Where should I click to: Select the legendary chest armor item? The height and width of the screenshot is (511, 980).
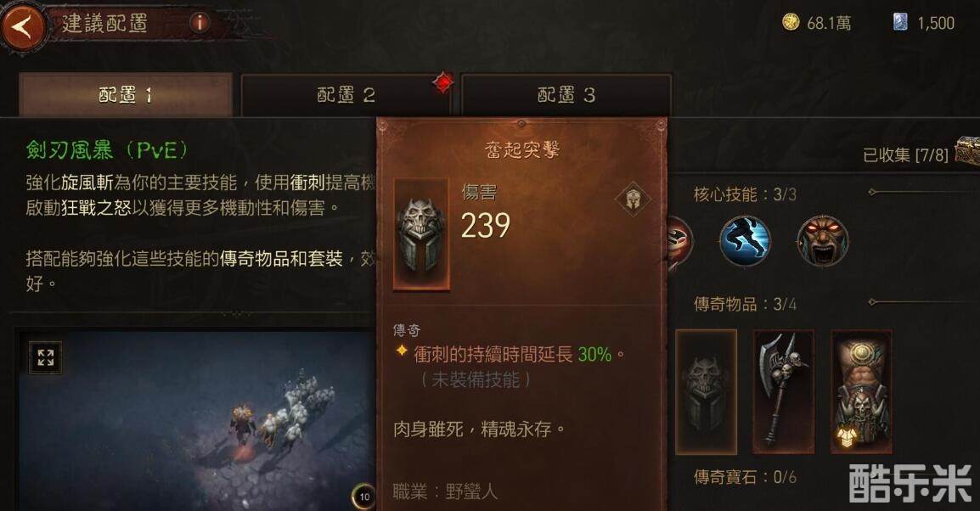click(x=861, y=391)
